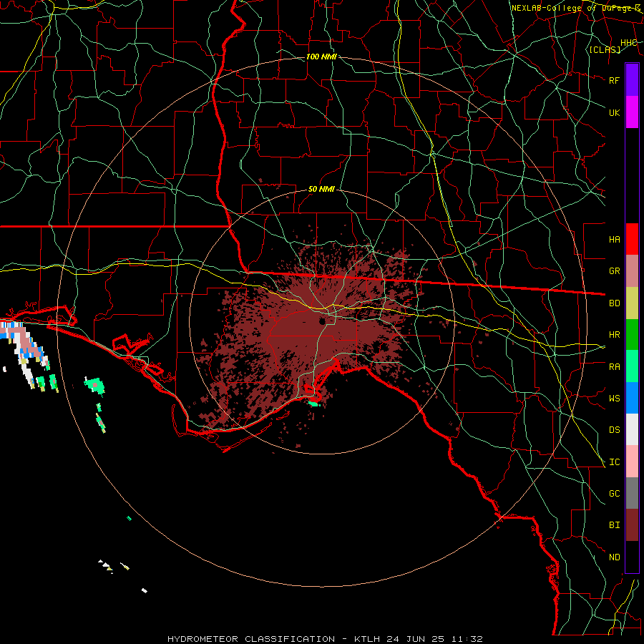This screenshot has height=644, width=644.
Task: Click the ND legend label
Action: (x=614, y=557)
